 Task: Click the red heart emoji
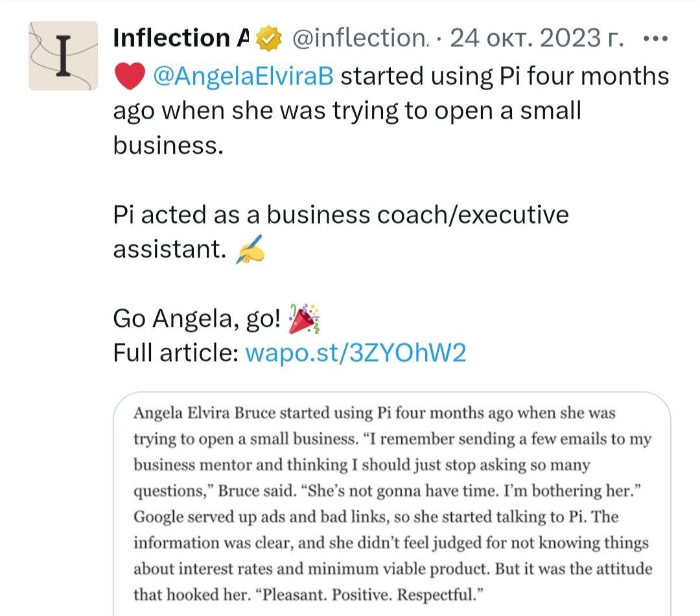pyautogui.click(x=128, y=77)
